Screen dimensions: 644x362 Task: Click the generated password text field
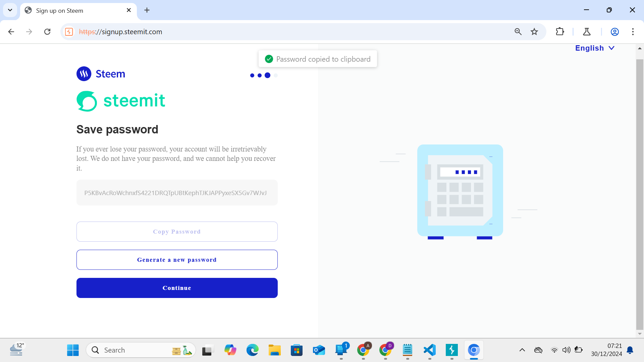click(x=177, y=193)
